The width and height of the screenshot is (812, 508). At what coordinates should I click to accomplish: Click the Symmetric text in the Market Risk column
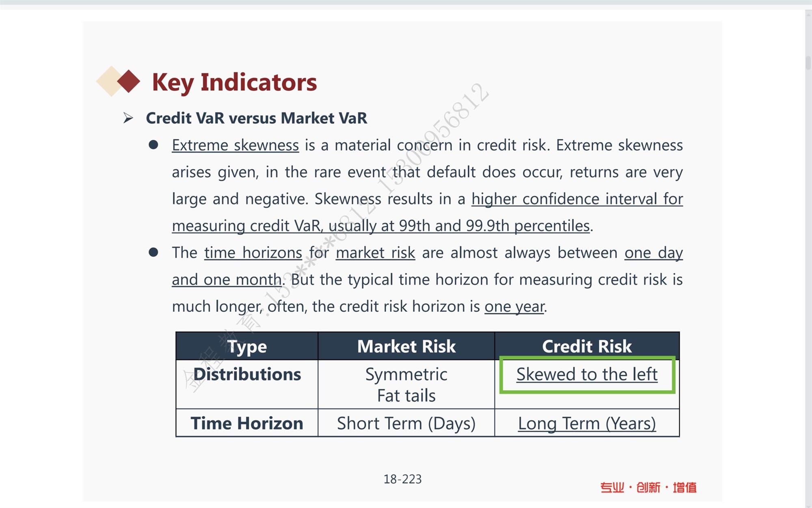406,374
